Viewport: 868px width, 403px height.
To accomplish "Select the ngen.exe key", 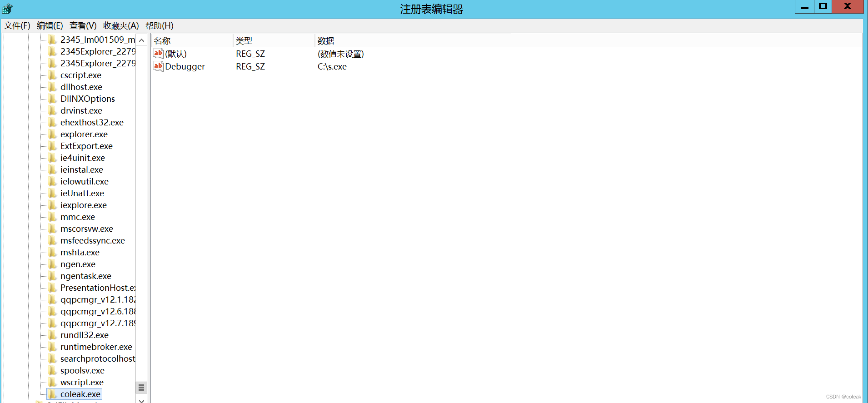I will (78, 264).
